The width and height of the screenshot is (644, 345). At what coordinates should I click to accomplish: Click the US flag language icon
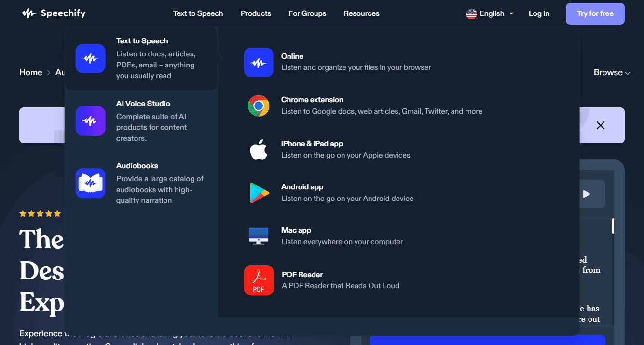[x=470, y=13]
